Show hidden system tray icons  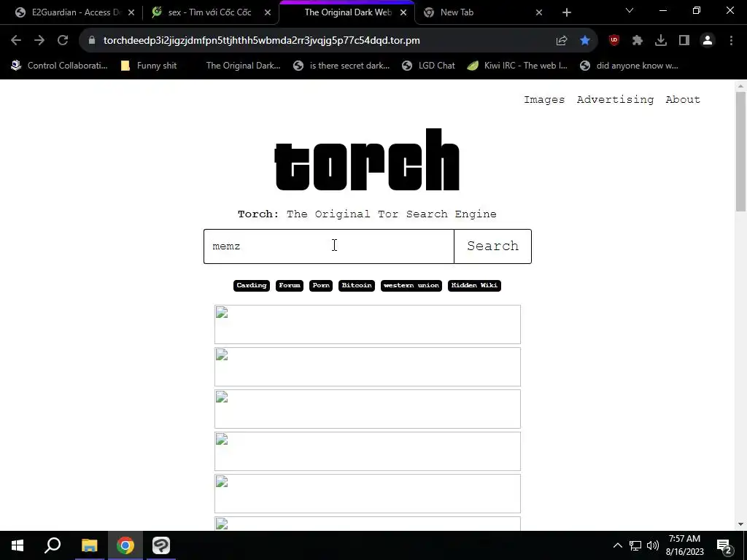click(x=617, y=545)
